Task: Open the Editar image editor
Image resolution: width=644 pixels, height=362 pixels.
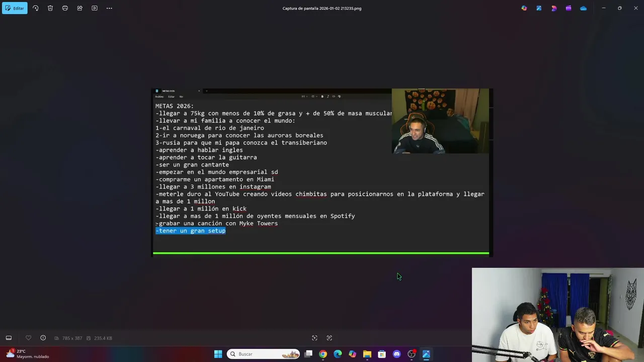Action: tap(15, 8)
